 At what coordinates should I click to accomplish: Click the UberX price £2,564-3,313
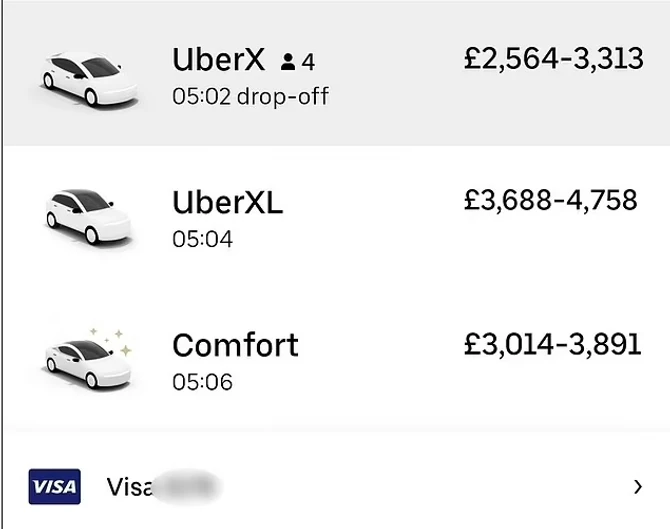(x=553, y=59)
